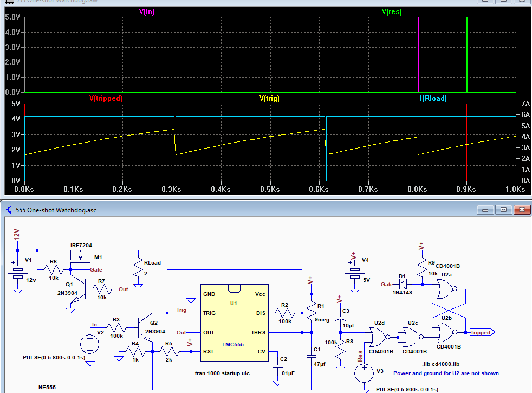Click the V(tripped) trace label

pos(106,99)
